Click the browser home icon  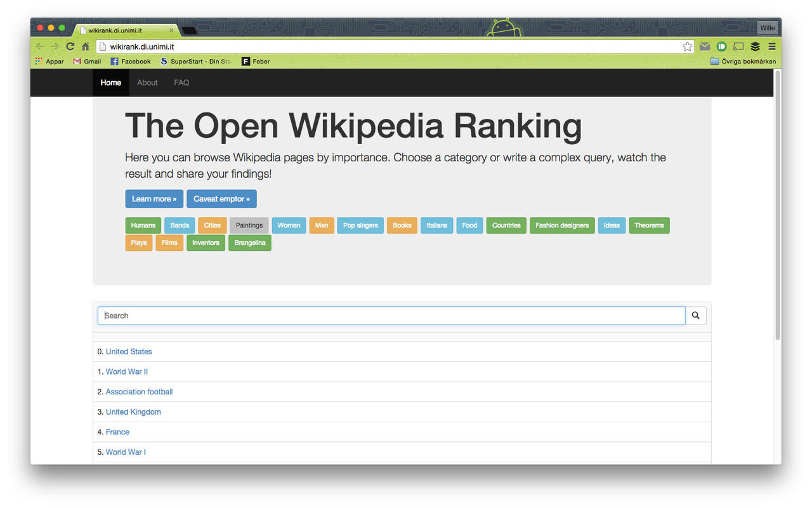click(86, 46)
